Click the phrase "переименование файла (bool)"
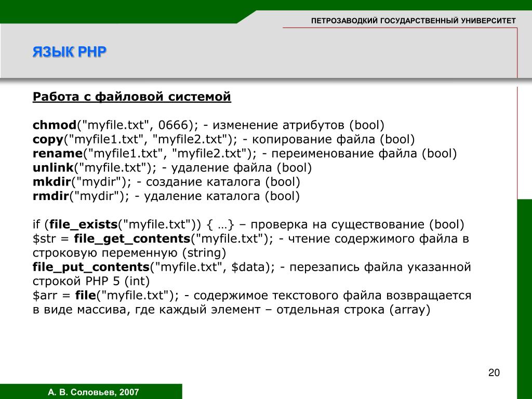The image size is (532, 399). 364,154
